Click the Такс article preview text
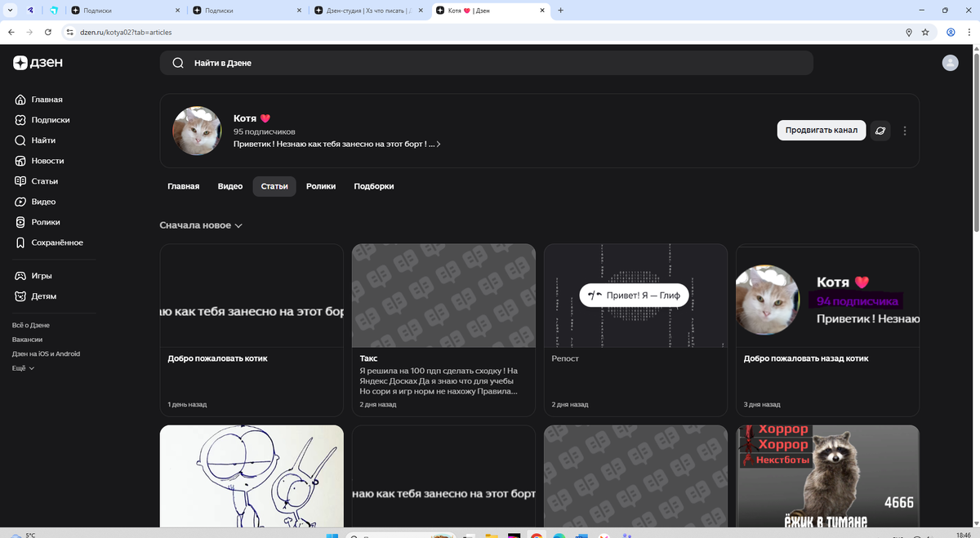Image resolution: width=980 pixels, height=538 pixels. (439, 381)
